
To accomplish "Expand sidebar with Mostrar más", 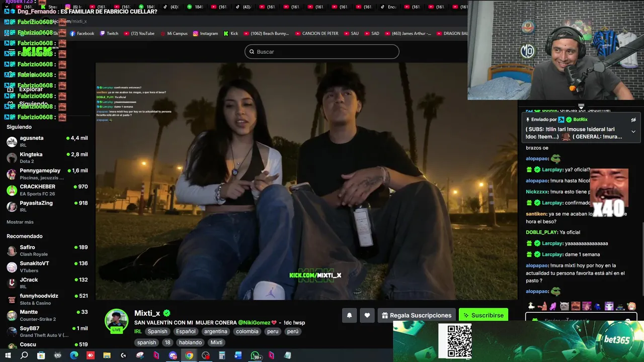I will (x=20, y=222).
